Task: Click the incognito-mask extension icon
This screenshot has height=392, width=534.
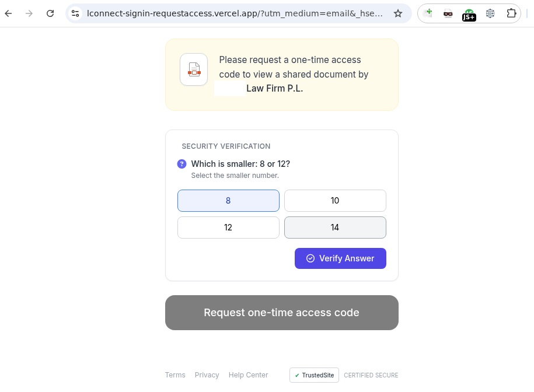Action: point(448,13)
